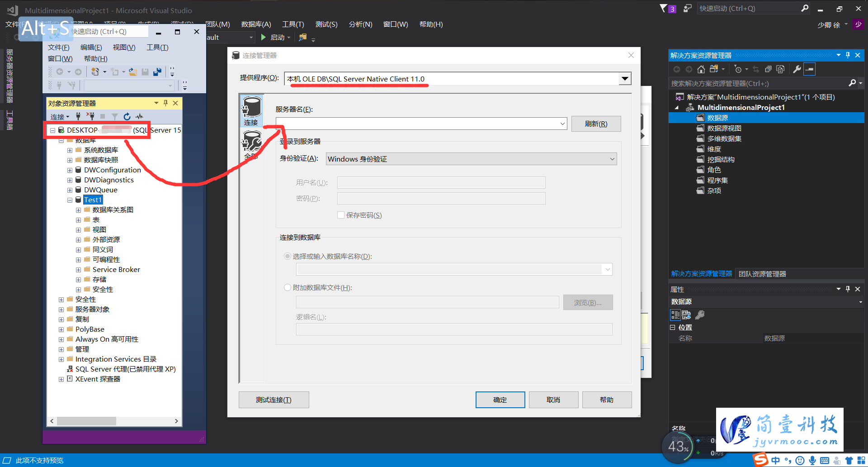Viewport: 868px width, 467px height.
Task: Click Disconnect plug icon with red X
Action: tap(90, 116)
